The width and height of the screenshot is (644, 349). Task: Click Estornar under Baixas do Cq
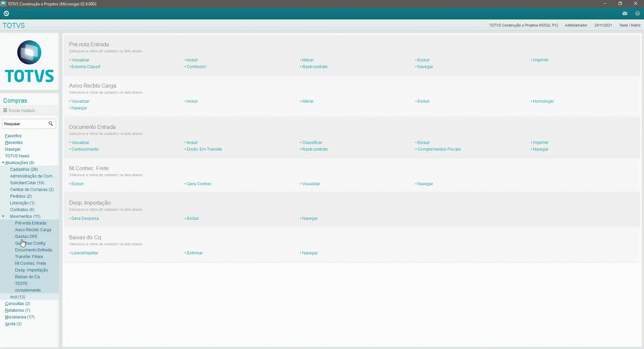point(195,253)
